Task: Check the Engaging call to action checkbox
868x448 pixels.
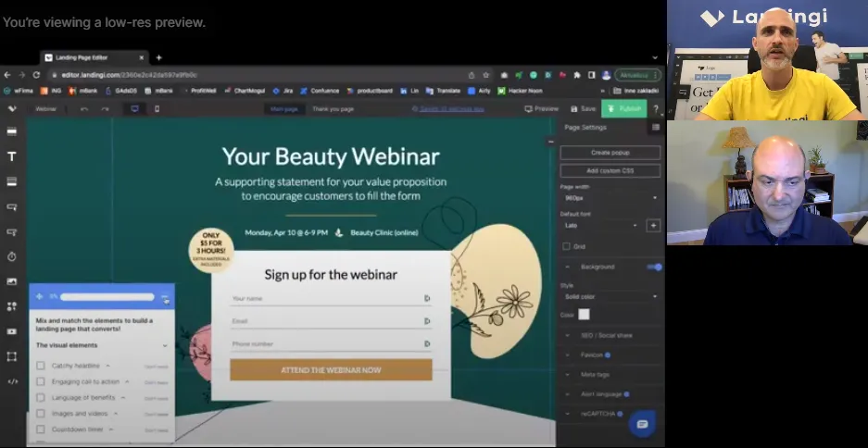Action: coord(41,381)
